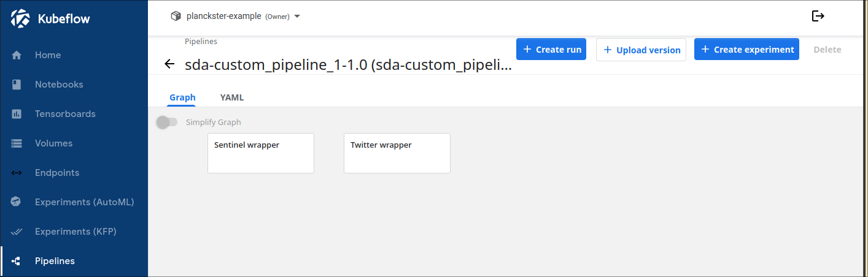Toggle the Simplify Graph switch
The width and height of the screenshot is (868, 277).
coord(166,122)
